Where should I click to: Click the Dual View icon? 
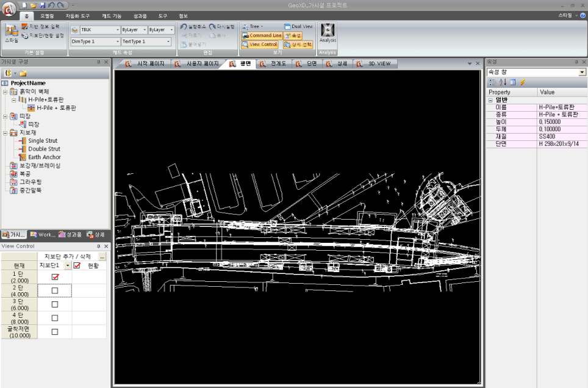tap(298, 27)
